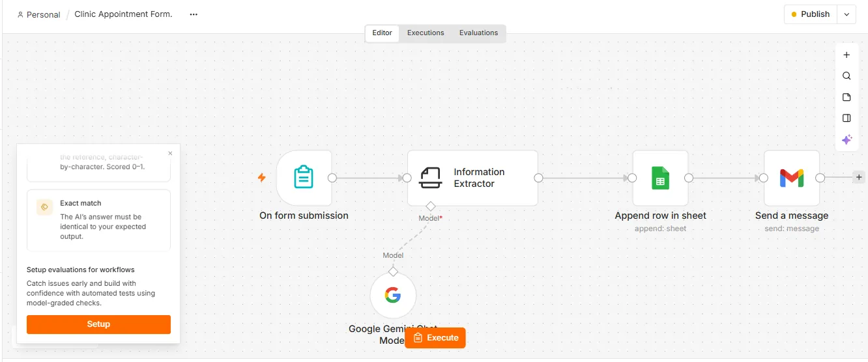
Task: Select the Google Sheets Append row node
Action: [660, 178]
